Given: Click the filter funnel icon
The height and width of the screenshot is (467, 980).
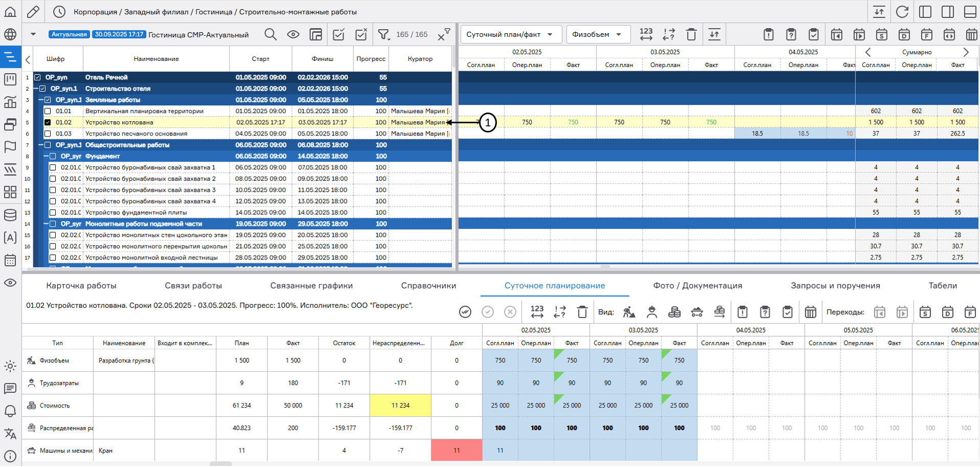Looking at the screenshot, I should pyautogui.click(x=383, y=34).
